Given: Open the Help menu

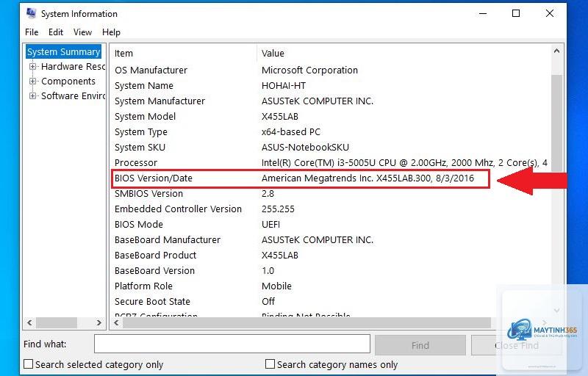Looking at the screenshot, I should (x=111, y=32).
